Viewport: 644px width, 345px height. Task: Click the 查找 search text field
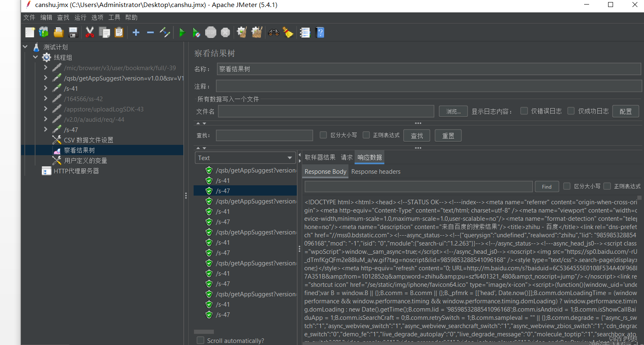(264, 135)
